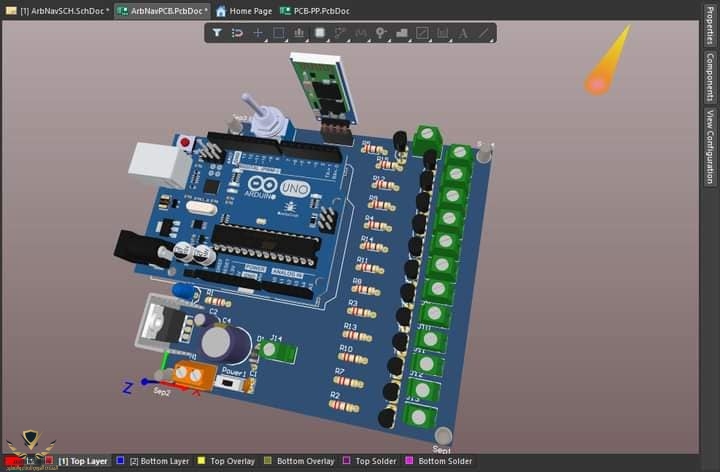Select the large purple electrolytic capacitor
This screenshot has width=720, height=472.
225,343
